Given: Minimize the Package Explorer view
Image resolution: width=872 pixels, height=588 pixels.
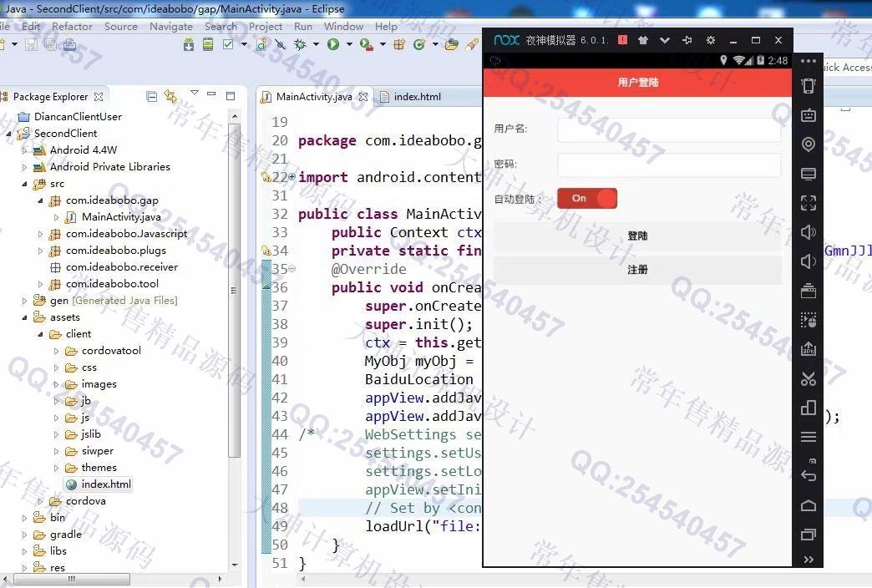Looking at the screenshot, I should pos(211,94).
